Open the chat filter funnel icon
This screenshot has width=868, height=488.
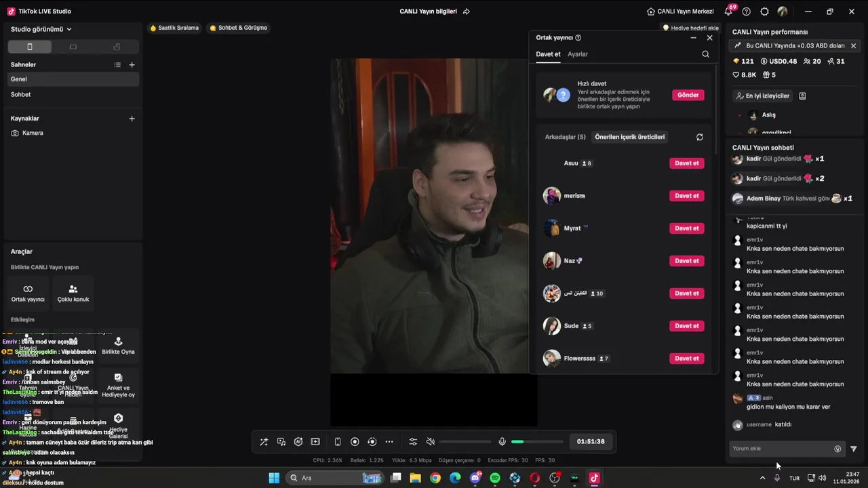click(x=854, y=449)
